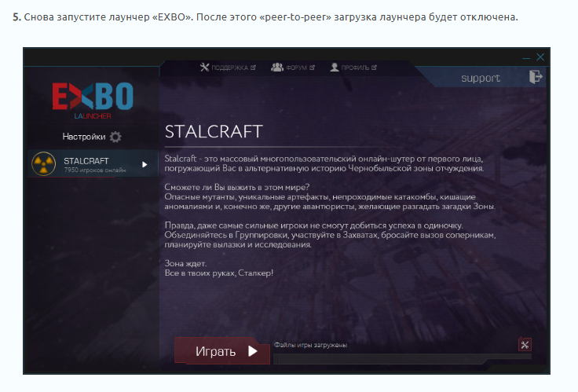Click the logout door icon
The height and width of the screenshot is (392, 578).
click(x=536, y=77)
